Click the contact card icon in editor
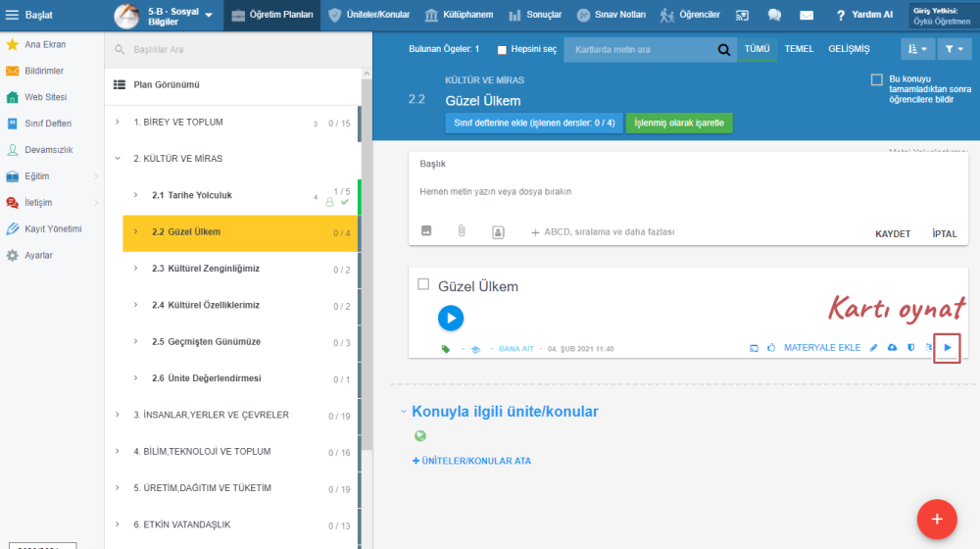 tap(498, 232)
